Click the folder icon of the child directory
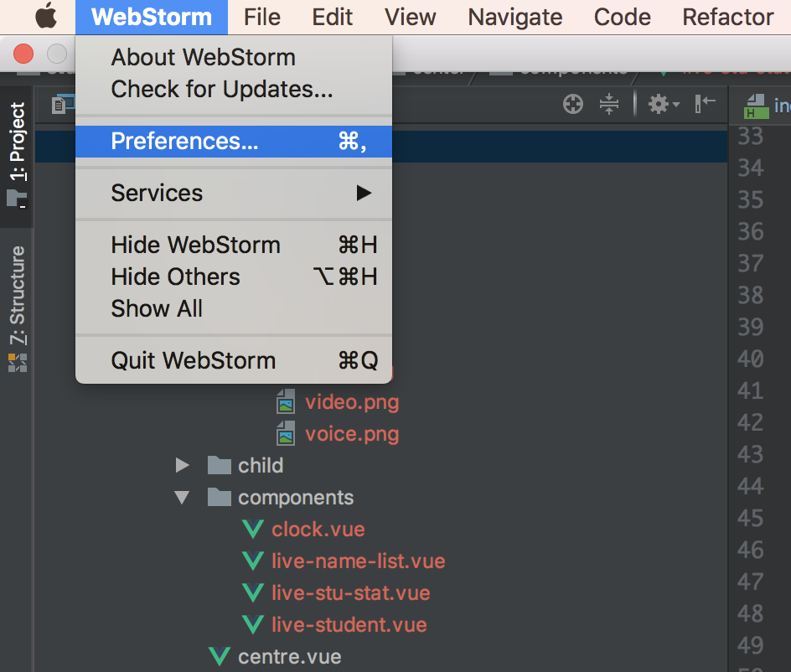Screen dimensions: 791x672 (219, 466)
